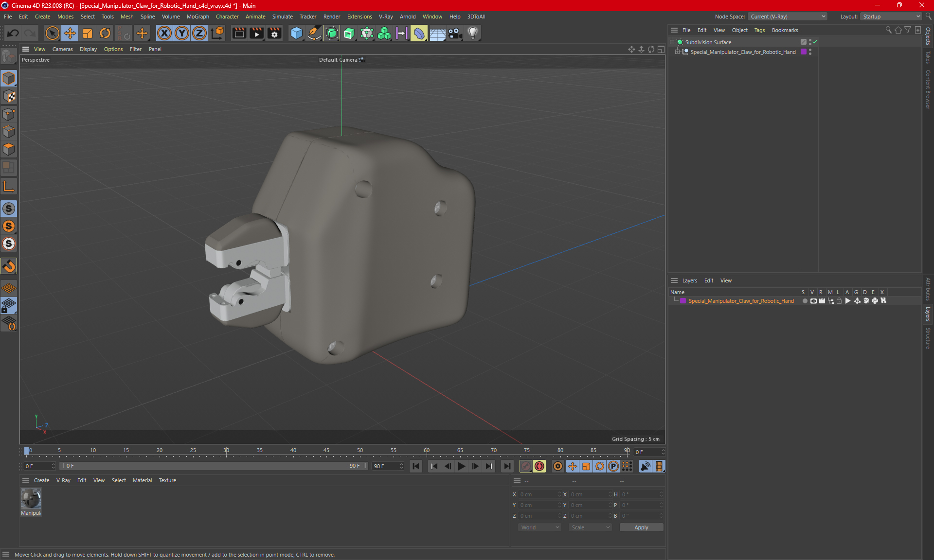Select the Scale tool
934x560 pixels.
click(88, 33)
